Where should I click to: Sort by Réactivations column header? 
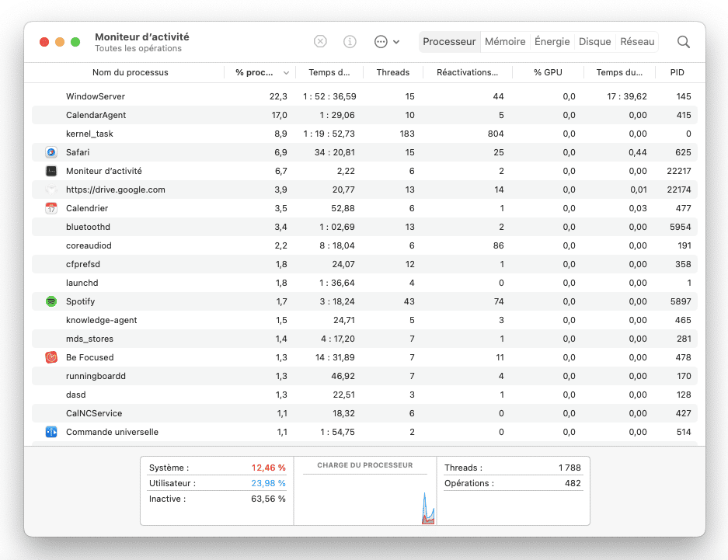tap(467, 72)
